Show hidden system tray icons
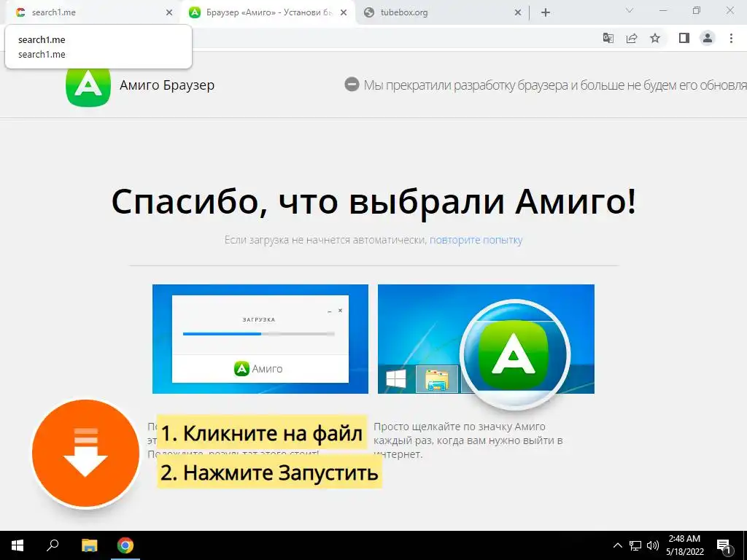Image resolution: width=747 pixels, height=560 pixels. [x=617, y=545]
